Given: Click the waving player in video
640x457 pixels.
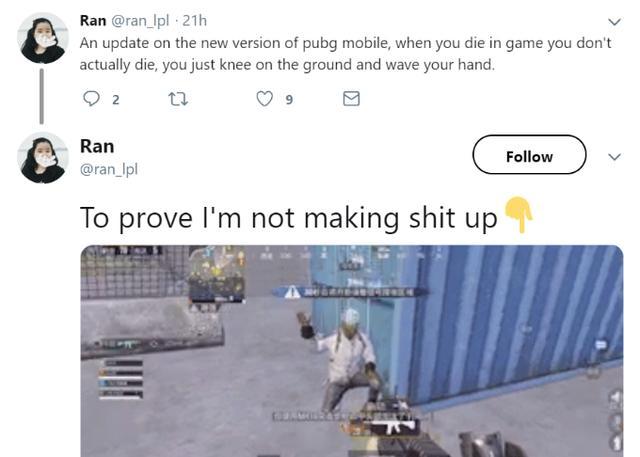Looking at the screenshot, I should point(345,359).
